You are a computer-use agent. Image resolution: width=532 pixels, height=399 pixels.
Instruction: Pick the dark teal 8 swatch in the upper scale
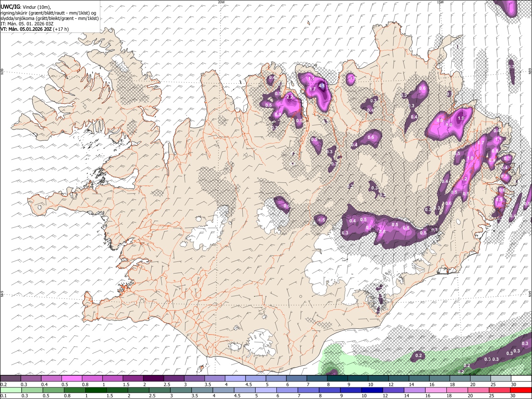click(x=337, y=379)
